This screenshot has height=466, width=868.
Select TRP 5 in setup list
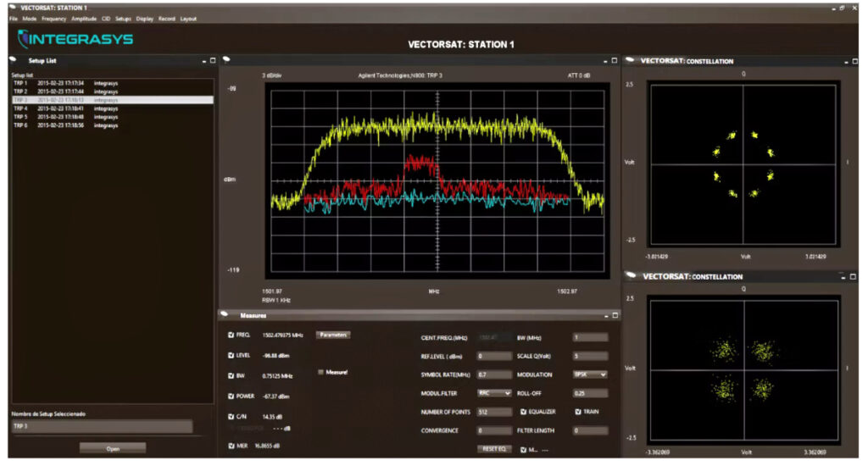pyautogui.click(x=20, y=117)
